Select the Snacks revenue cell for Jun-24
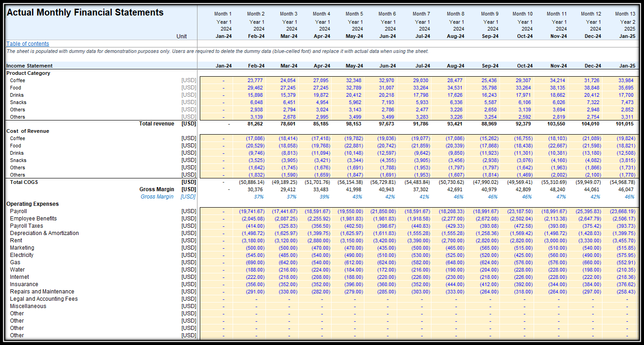Viewport: 644px width, 345px height. click(388, 102)
